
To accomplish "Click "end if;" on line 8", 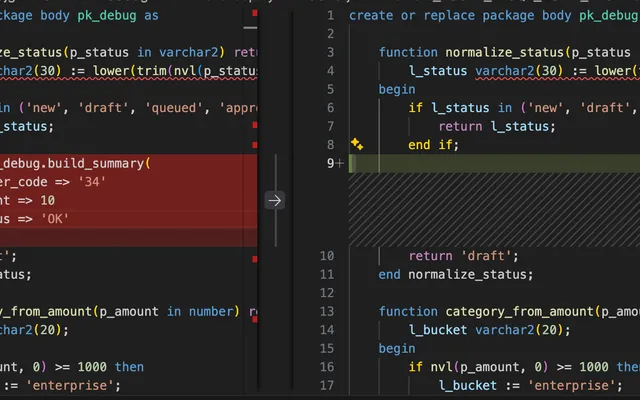I will (433, 145).
